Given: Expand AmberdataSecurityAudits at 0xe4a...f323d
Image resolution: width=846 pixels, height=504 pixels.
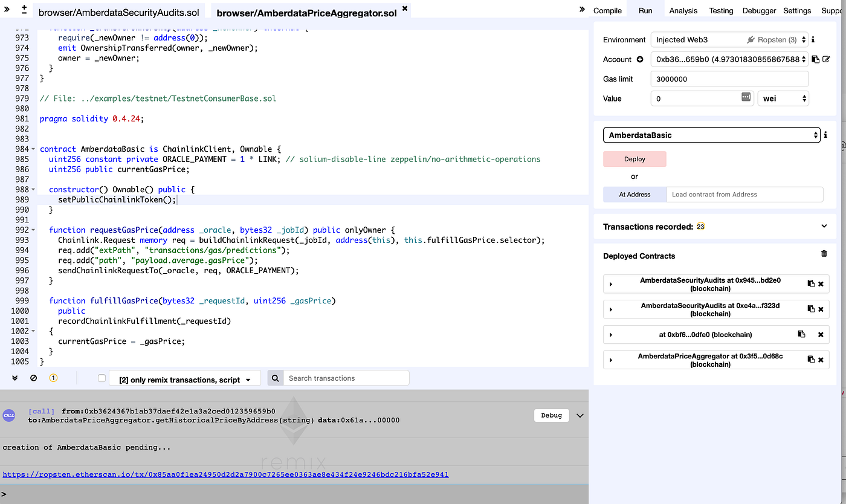Looking at the screenshot, I should click(611, 309).
